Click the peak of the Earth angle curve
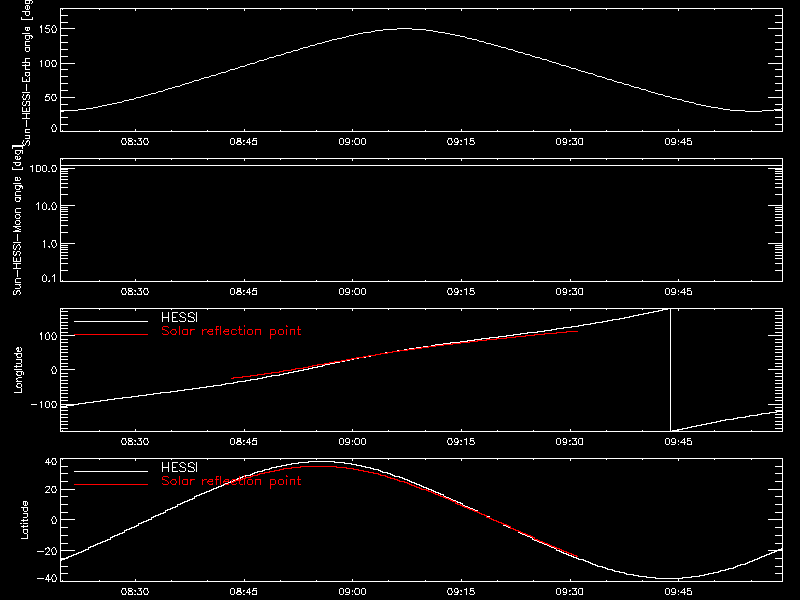Screen dimensions: 800x600 tap(404, 29)
